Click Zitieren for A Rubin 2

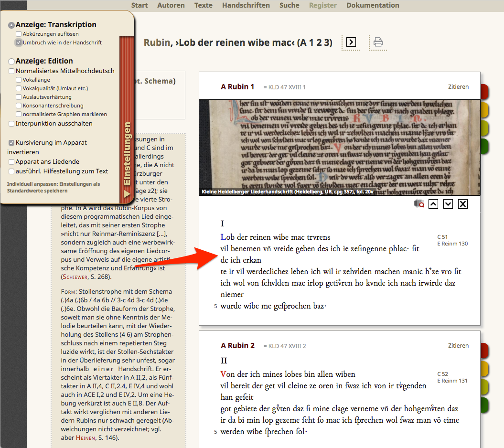tap(458, 346)
